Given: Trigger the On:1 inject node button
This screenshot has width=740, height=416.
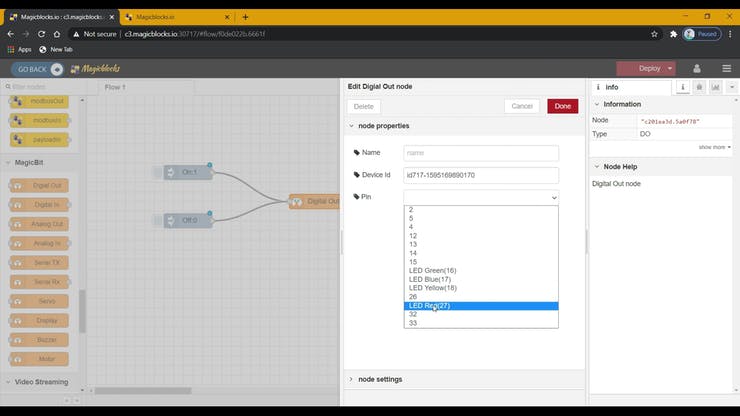Looking at the screenshot, I should (157, 172).
